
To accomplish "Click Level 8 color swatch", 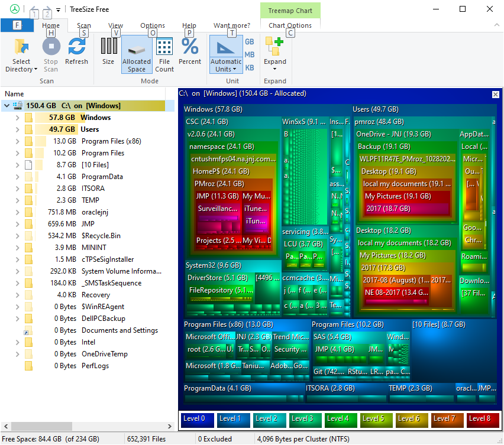I will (x=483, y=420).
